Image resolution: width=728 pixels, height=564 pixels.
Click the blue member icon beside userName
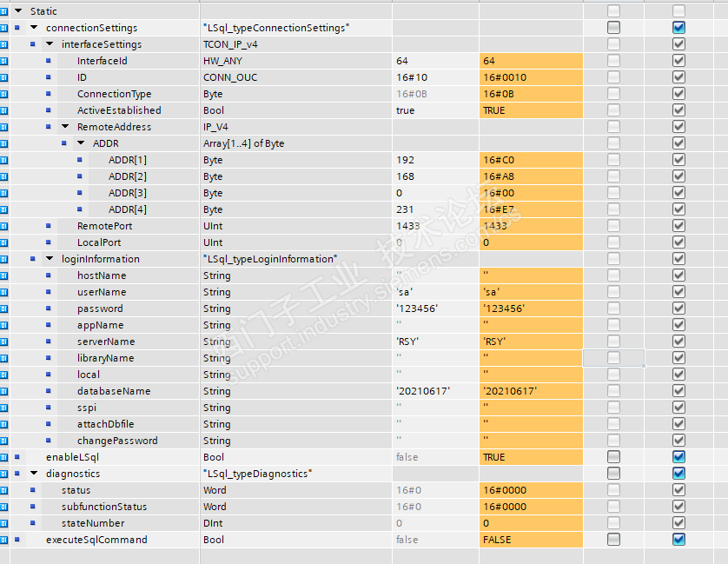click(x=49, y=292)
